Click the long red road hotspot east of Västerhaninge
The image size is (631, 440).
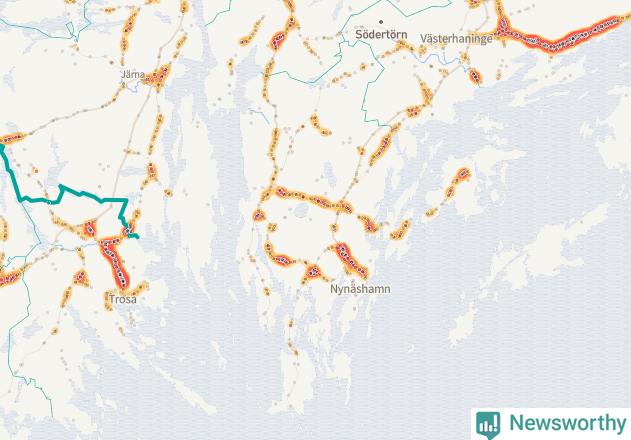click(563, 34)
